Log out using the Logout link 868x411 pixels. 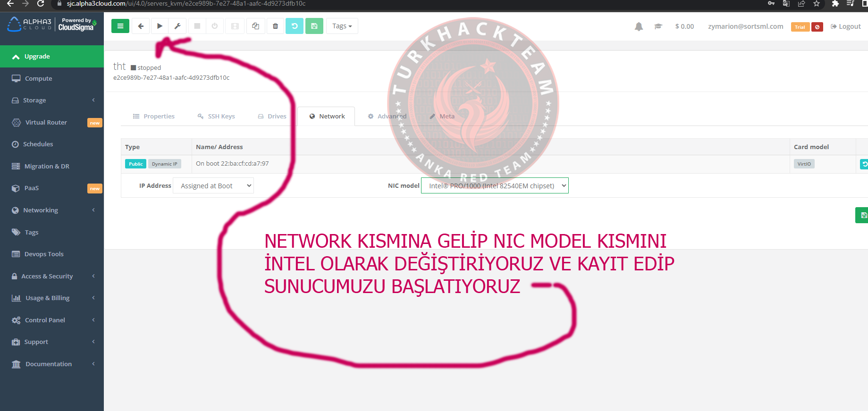pyautogui.click(x=846, y=26)
